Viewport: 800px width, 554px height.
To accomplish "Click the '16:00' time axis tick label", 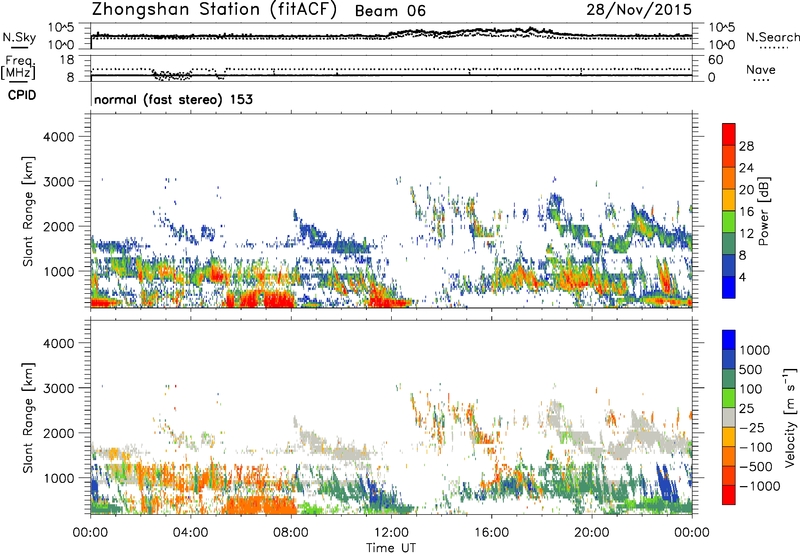I will pos(491,533).
